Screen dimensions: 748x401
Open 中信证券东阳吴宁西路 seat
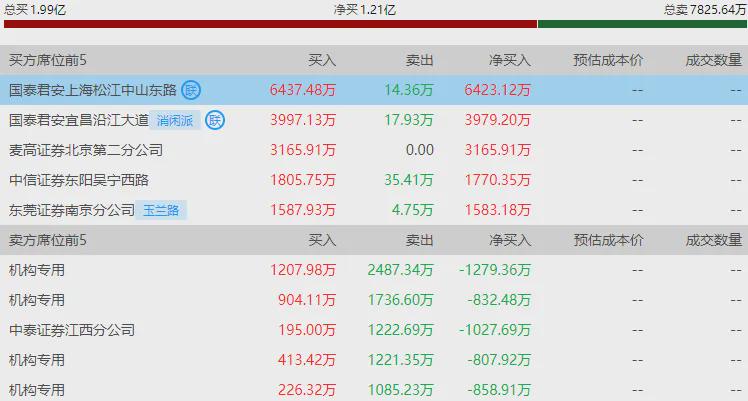79,180
